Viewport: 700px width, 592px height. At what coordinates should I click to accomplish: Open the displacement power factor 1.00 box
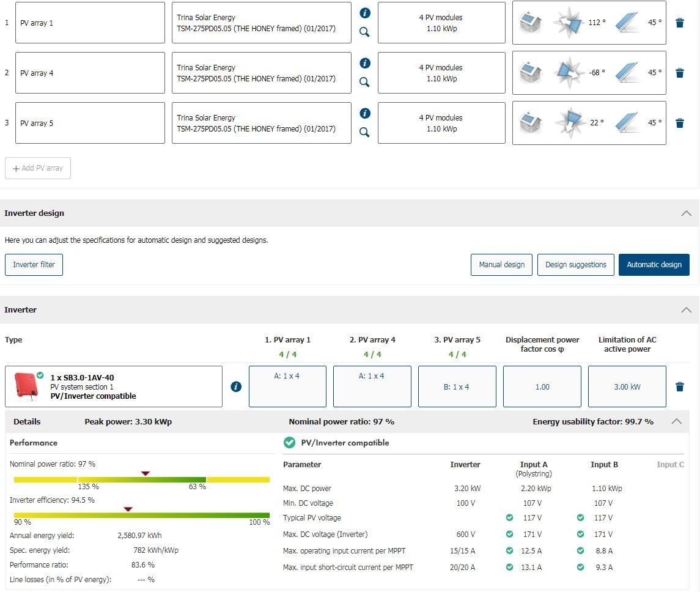point(542,387)
